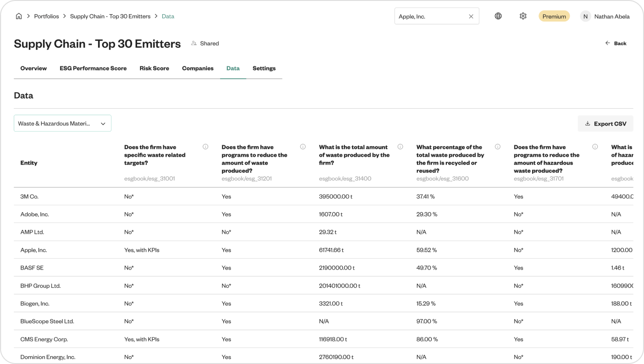Click the 37.41 % recycled value
Screen dimensions: 644x364
coord(425,196)
